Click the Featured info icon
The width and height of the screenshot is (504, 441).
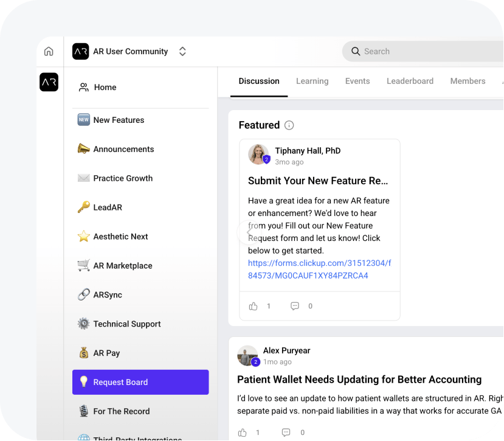(x=289, y=125)
